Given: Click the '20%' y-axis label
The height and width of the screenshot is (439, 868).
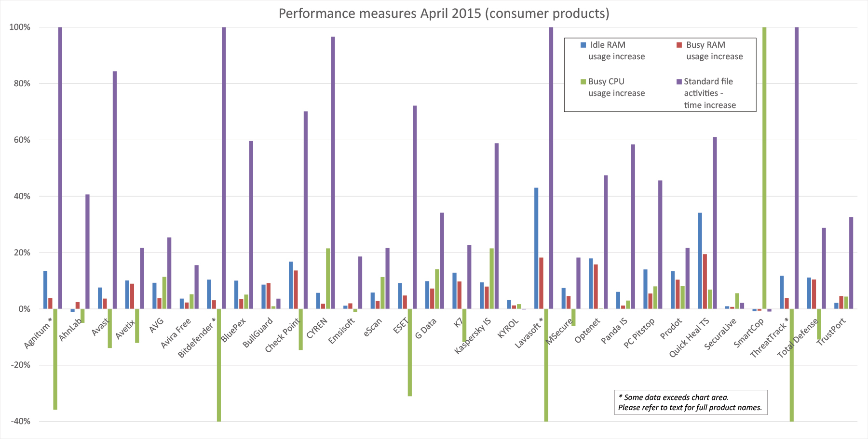Looking at the screenshot, I should [22, 253].
